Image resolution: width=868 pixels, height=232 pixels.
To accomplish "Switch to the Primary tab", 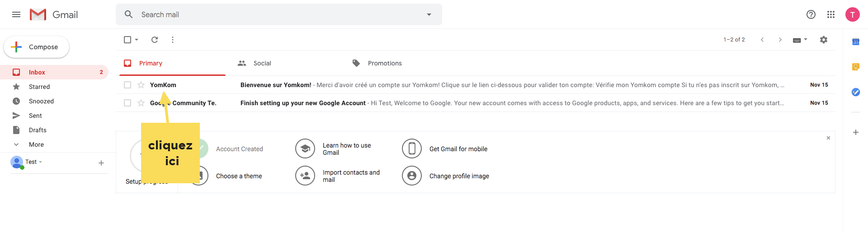I will 172,63.
